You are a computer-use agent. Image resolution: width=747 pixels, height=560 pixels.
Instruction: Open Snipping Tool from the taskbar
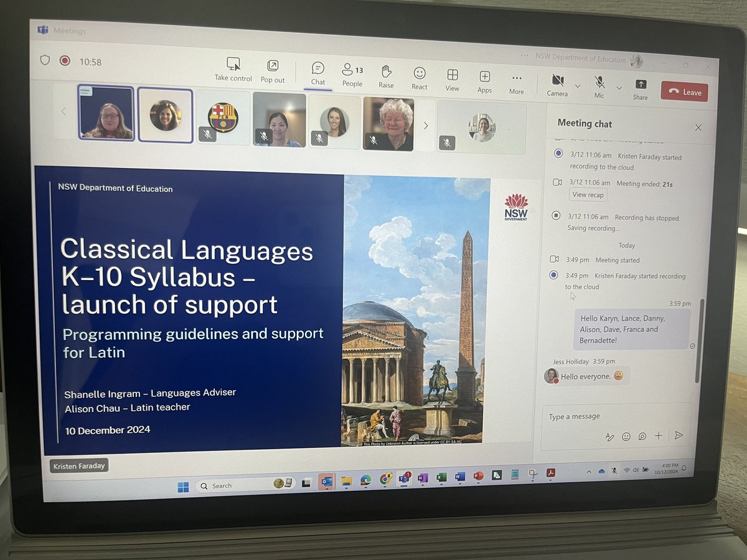[533, 474]
